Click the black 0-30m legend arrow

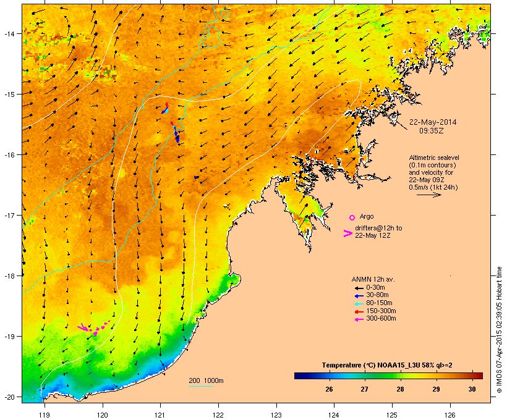(x=359, y=288)
